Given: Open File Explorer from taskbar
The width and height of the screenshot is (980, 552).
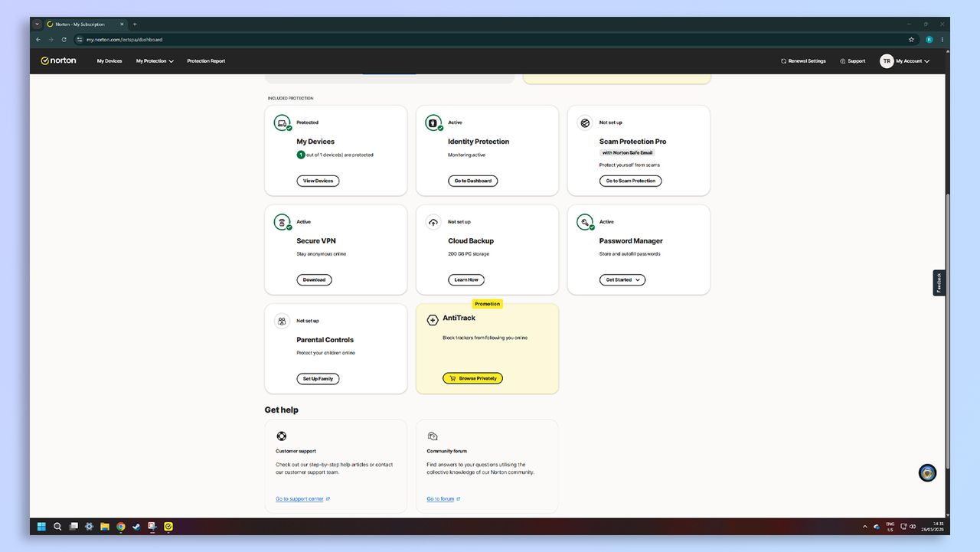Looking at the screenshot, I should 105,527.
